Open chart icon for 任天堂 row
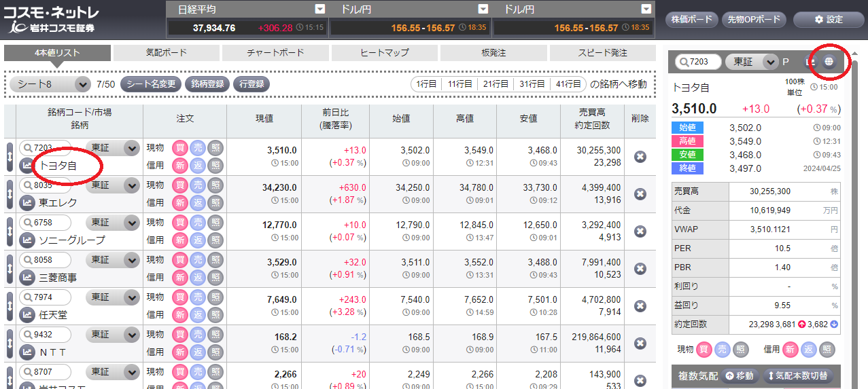868x389 pixels. coord(28,314)
